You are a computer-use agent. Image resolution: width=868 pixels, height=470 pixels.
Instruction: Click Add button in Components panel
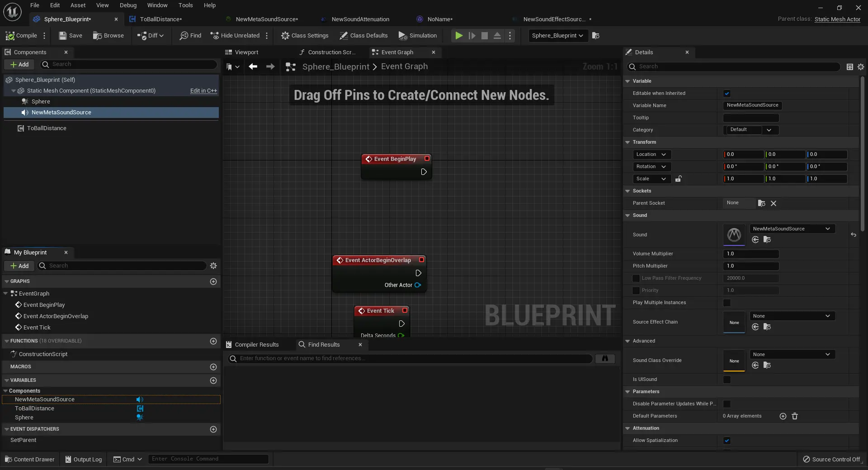pos(19,65)
